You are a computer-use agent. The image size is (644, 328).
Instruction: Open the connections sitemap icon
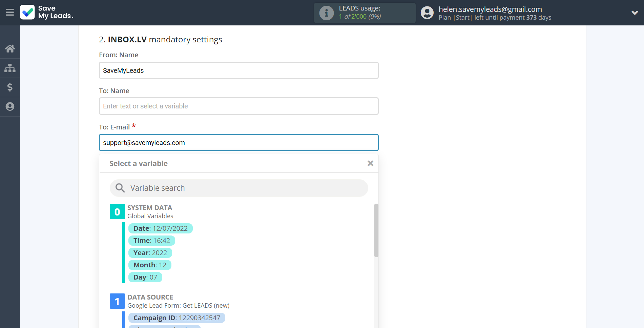click(10, 68)
